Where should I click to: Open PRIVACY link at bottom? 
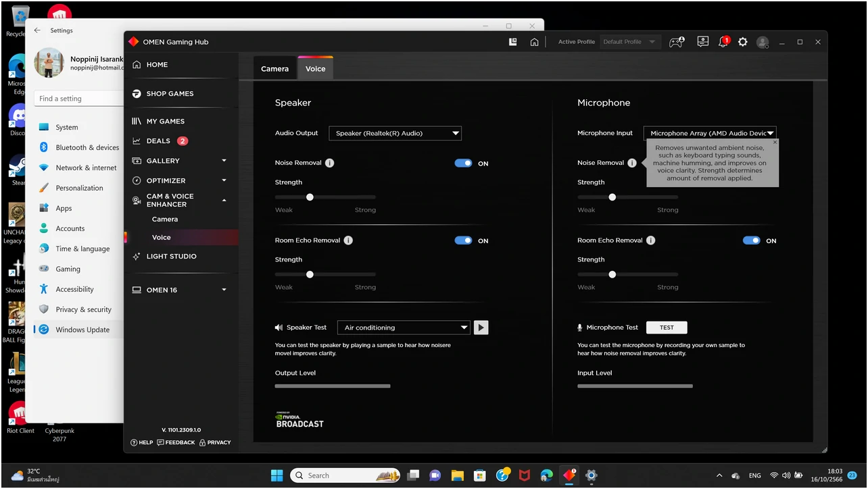coord(215,442)
